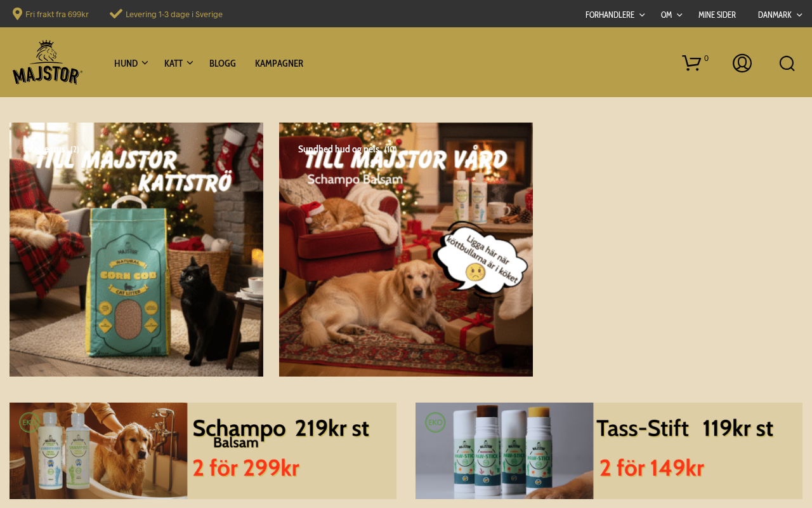Image resolution: width=812 pixels, height=508 pixels.
Task: Open the DANMARK country dropdown
Action: coord(780,15)
